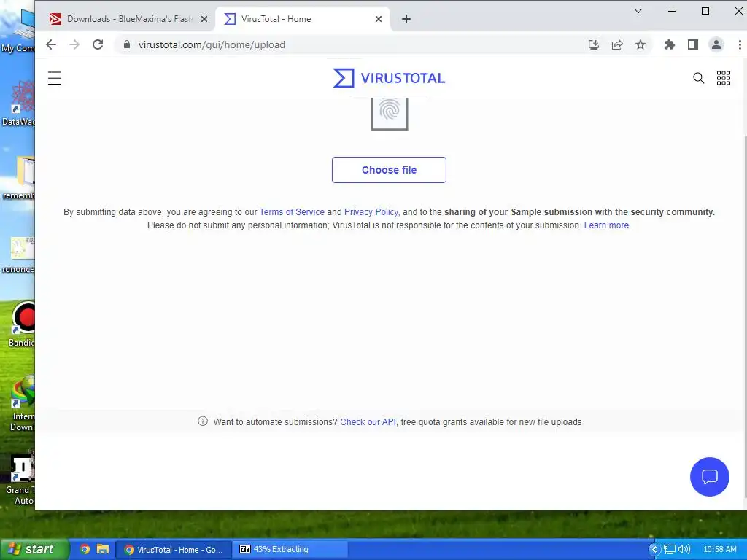Reload the VirusTotal page
Viewport: 747px width, 560px height.
98,44
